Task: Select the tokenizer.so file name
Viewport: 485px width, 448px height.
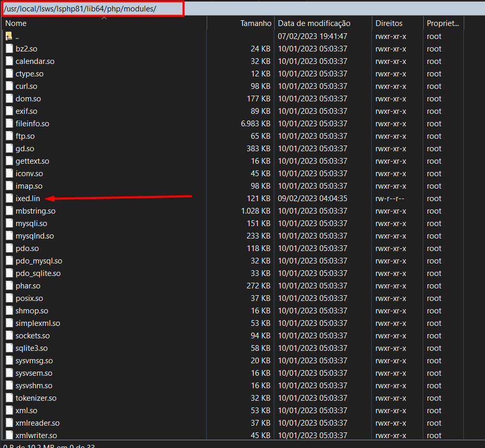Action: pyautogui.click(x=36, y=398)
